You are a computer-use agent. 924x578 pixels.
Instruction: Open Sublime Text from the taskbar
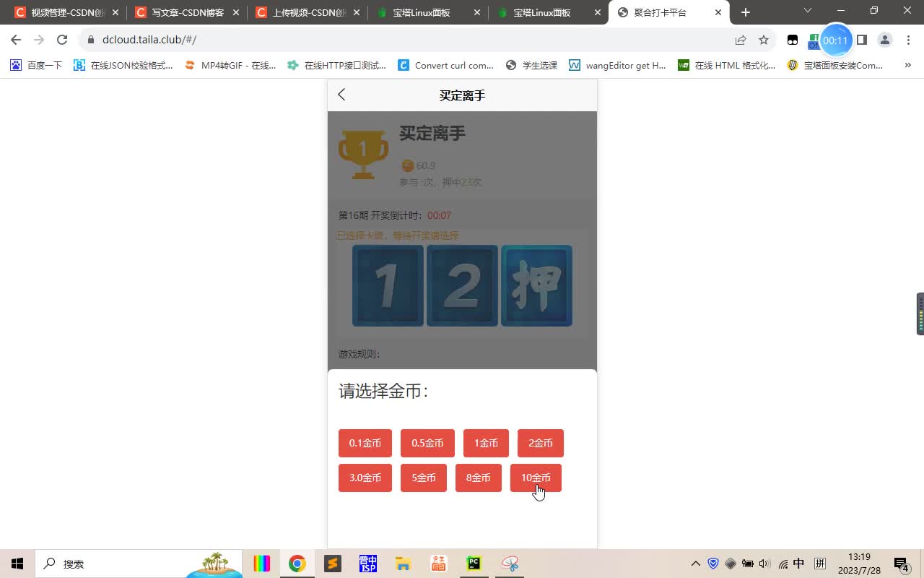point(333,564)
